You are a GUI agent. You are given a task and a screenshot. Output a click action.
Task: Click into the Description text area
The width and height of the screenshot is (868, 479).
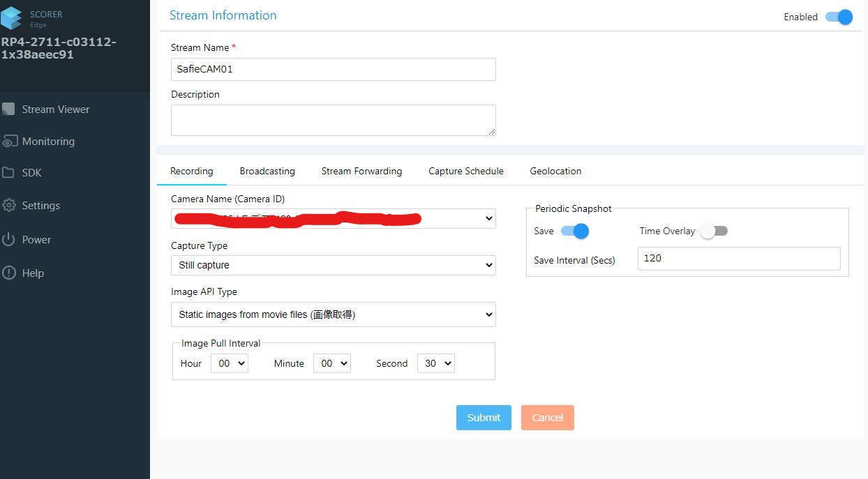tap(333, 120)
